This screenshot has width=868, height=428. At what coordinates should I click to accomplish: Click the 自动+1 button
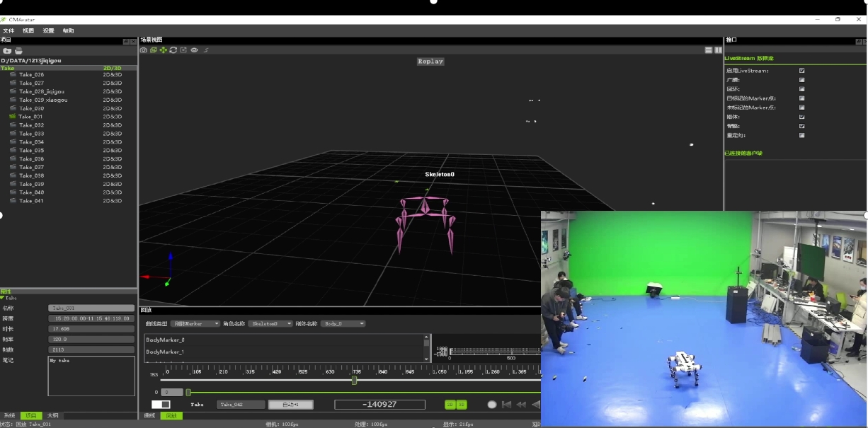pyautogui.click(x=290, y=405)
